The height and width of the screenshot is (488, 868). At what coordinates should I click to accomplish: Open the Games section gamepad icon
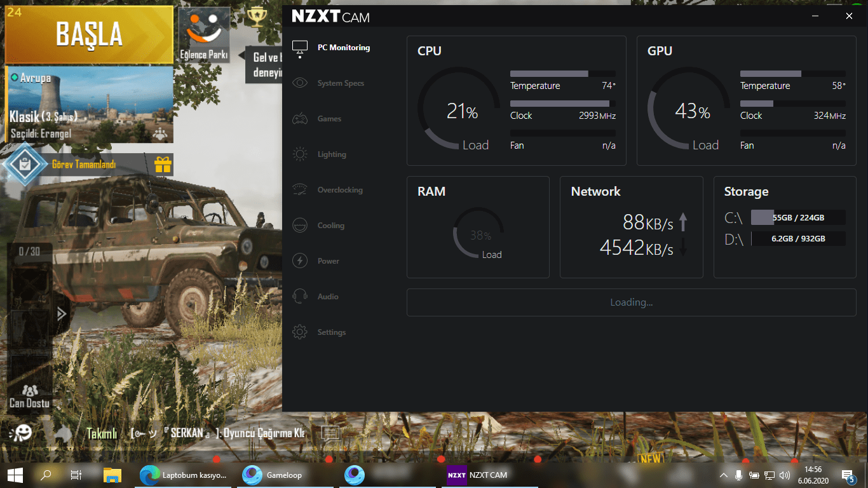click(299, 119)
